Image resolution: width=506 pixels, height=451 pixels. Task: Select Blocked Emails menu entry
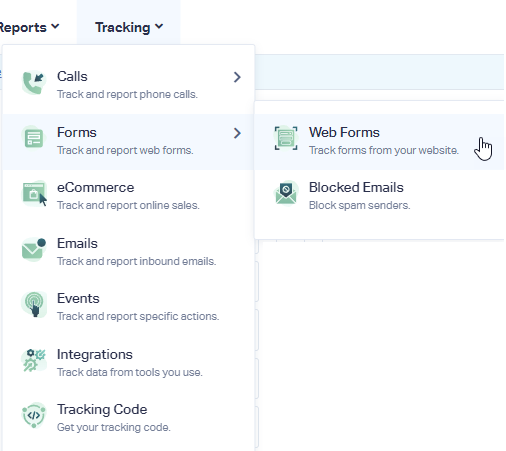[x=379, y=196]
